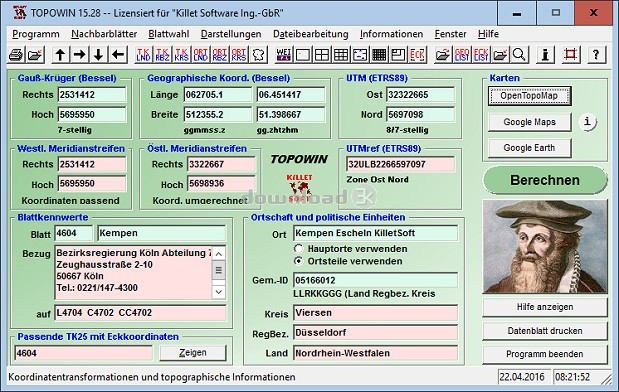The width and height of the screenshot is (619, 392).
Task: Click the red frame toolbar icon
Action: (570, 54)
